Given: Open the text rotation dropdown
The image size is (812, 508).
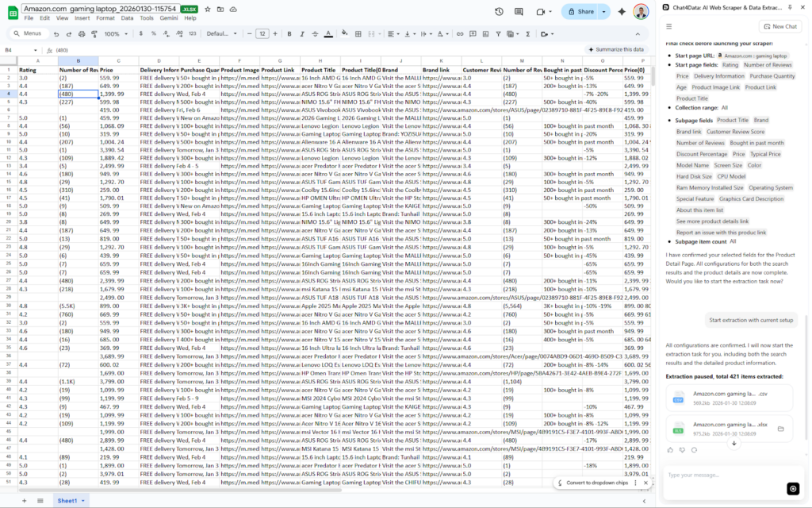Looking at the screenshot, I should pos(442,33).
